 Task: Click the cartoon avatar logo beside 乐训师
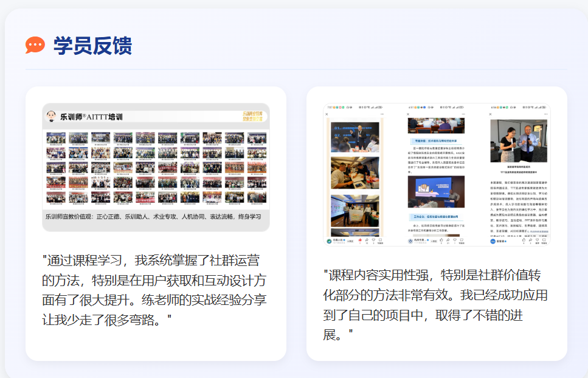pos(52,116)
